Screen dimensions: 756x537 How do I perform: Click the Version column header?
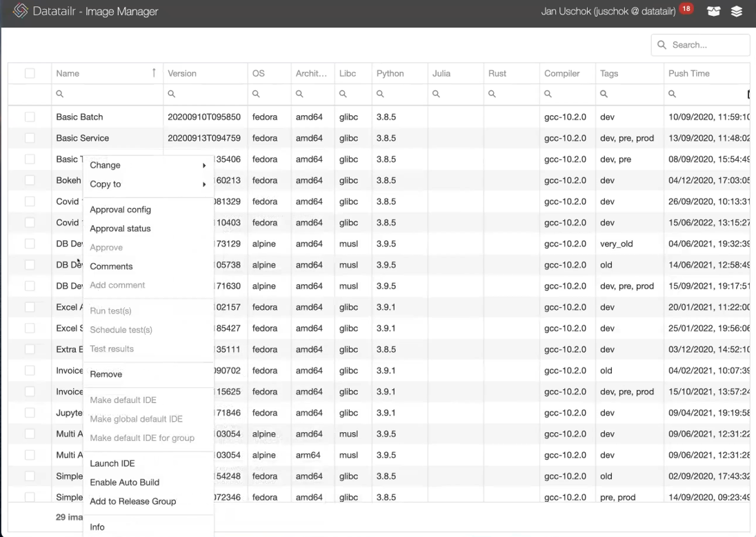pyautogui.click(x=206, y=73)
